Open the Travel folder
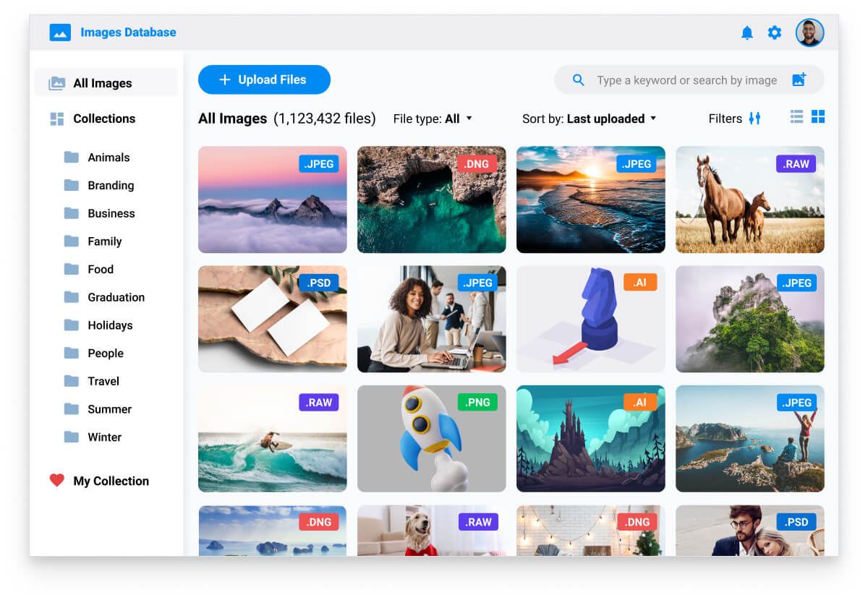Image resolution: width=868 pixels, height=600 pixels. point(103,381)
